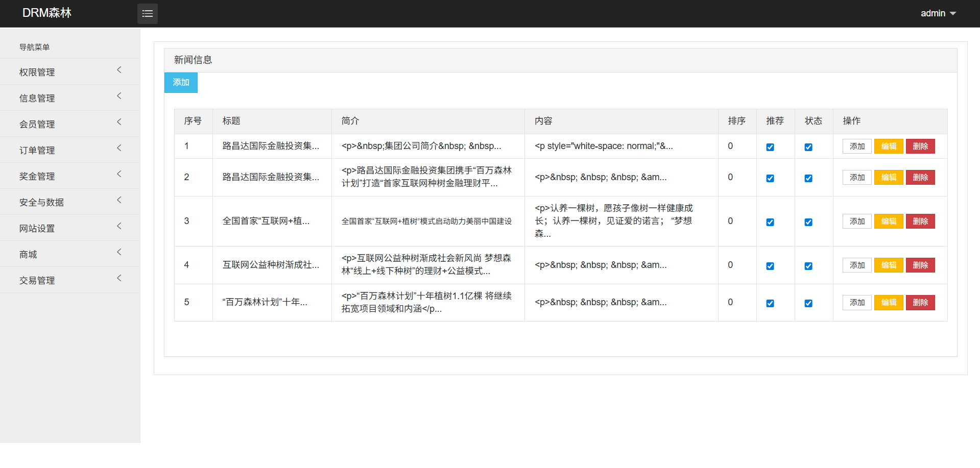The image size is (980, 468).
Task: Open the 商城 sidebar item
Action: click(x=70, y=254)
